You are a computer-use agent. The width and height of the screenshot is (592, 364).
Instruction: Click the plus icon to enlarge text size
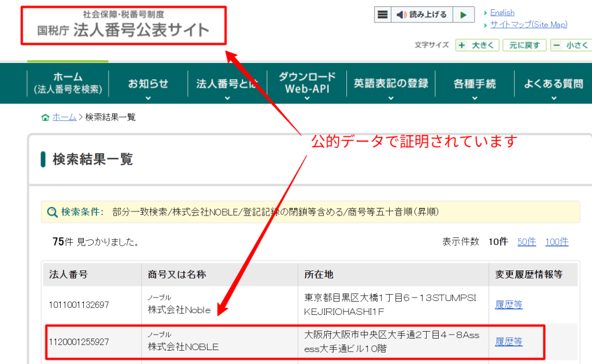click(x=463, y=45)
